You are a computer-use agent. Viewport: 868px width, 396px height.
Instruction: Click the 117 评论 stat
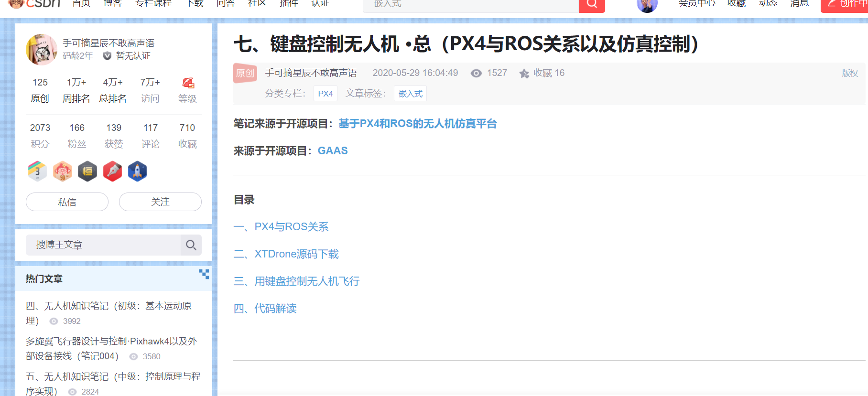pos(151,136)
